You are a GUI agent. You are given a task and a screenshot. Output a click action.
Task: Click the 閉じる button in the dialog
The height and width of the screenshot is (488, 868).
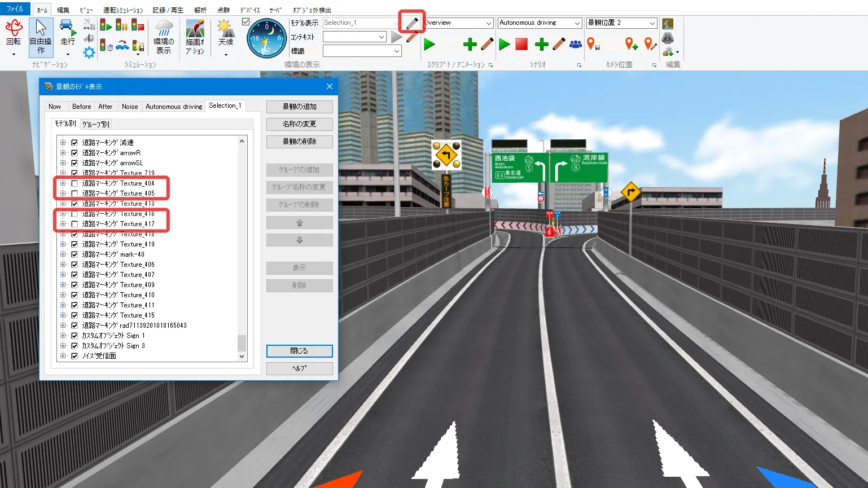point(299,351)
